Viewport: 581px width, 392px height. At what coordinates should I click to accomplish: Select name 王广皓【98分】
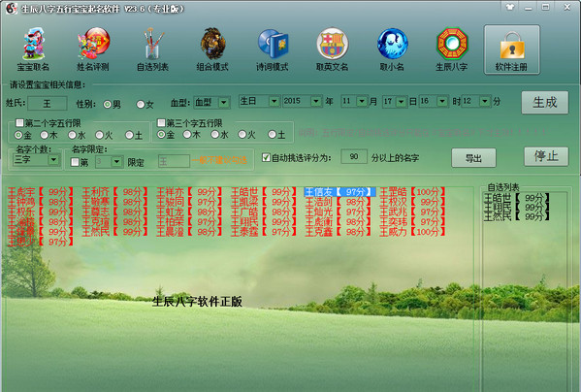[x=264, y=212]
